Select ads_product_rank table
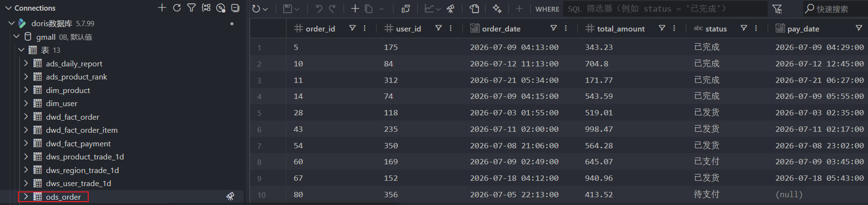This screenshot has width=868, height=205. [x=77, y=77]
